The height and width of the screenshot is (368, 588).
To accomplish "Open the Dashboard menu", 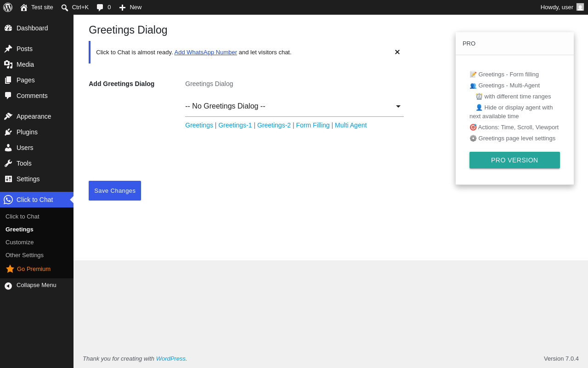I will coord(32,28).
